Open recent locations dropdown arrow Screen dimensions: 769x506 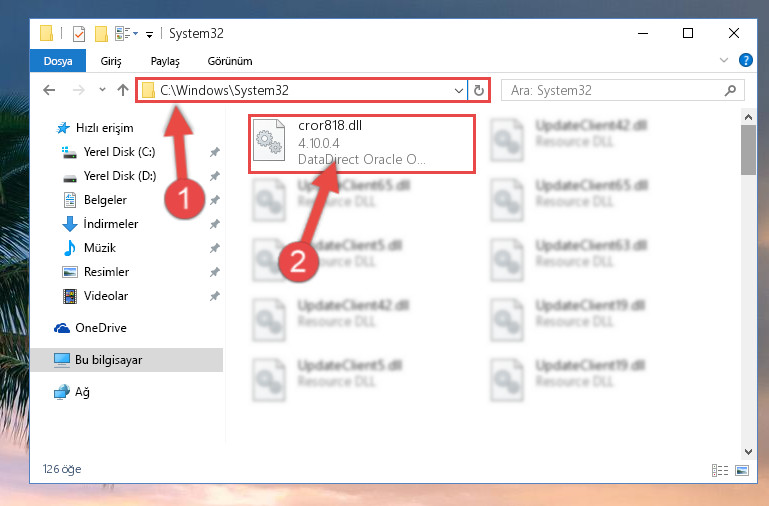click(102, 90)
